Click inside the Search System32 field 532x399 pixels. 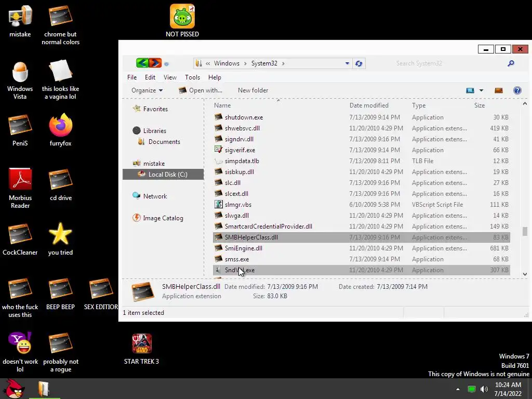448,63
